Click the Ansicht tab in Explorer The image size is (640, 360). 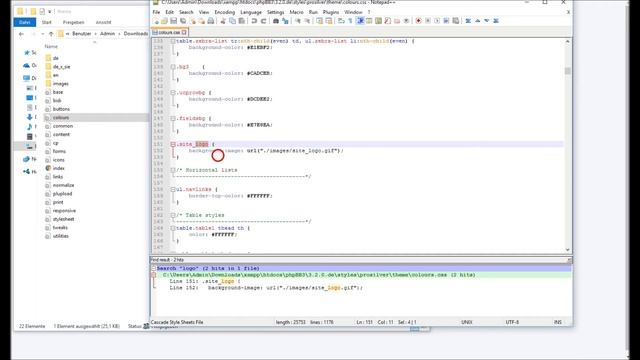click(x=103, y=22)
